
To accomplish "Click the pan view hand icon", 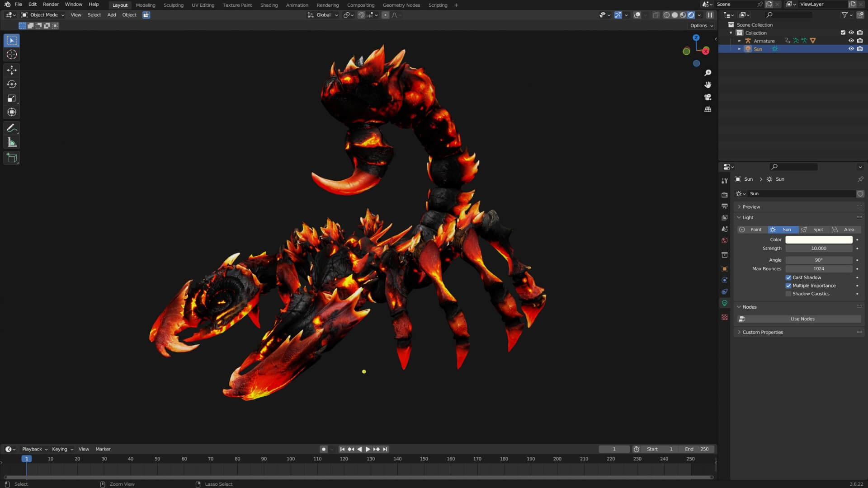I will pos(708,85).
